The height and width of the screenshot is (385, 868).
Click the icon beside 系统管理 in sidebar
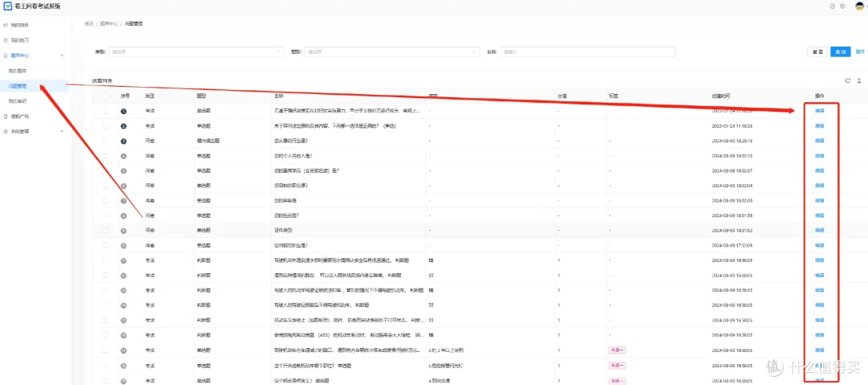(6, 131)
